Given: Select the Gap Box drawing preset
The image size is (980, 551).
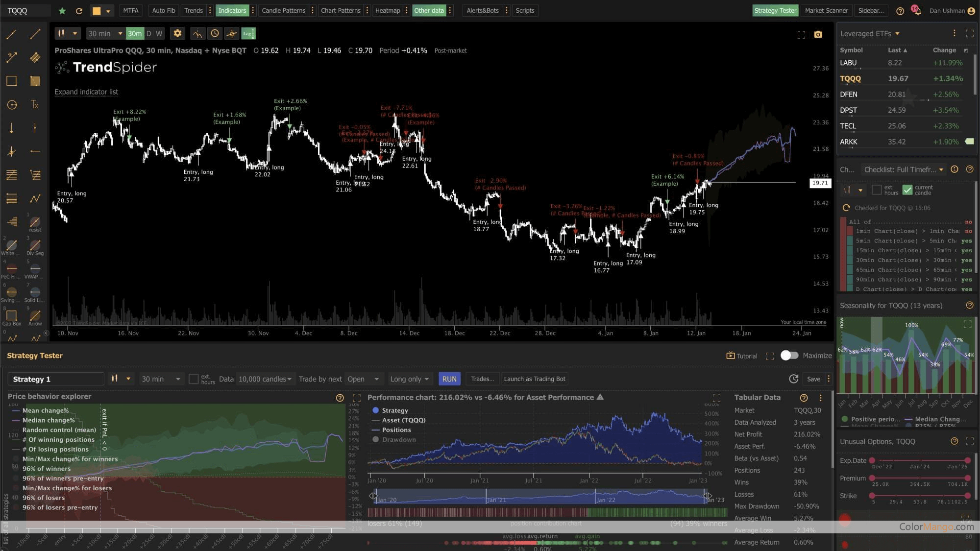Looking at the screenshot, I should click(11, 316).
